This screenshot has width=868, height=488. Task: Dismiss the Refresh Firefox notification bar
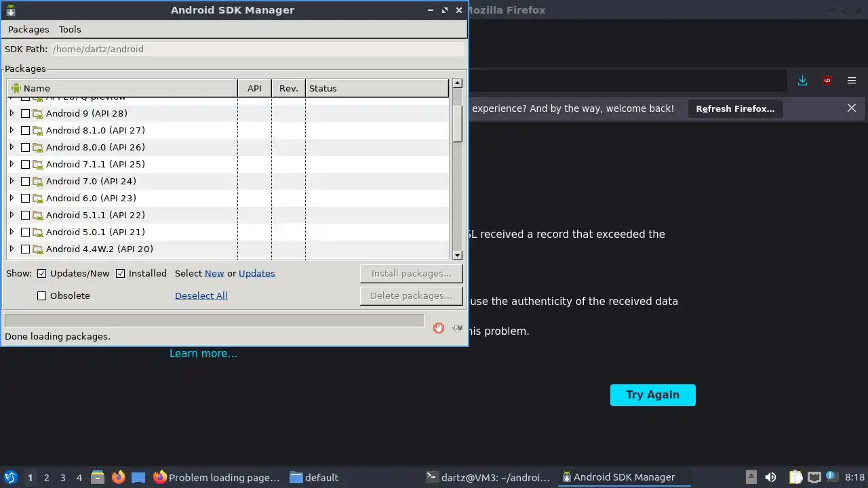(852, 108)
